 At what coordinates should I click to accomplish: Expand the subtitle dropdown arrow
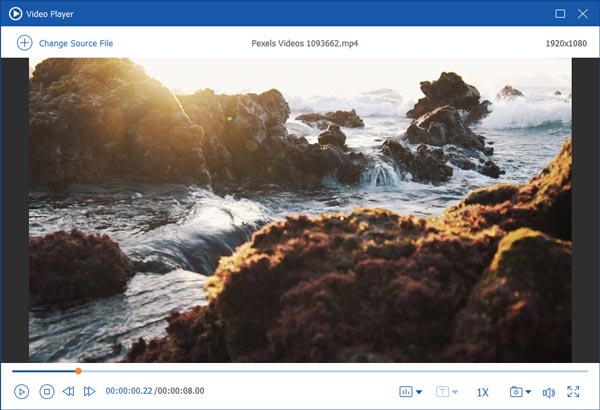pyautogui.click(x=455, y=392)
